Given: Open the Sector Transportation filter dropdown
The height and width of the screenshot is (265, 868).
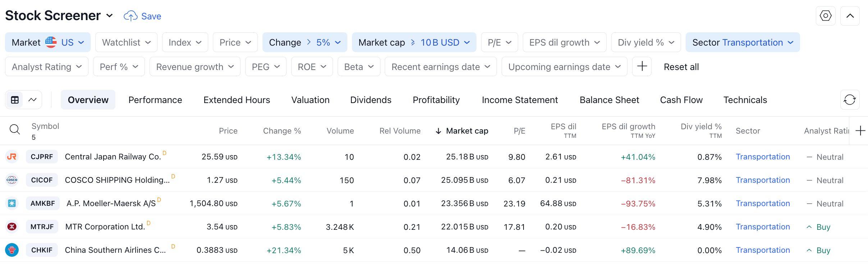Looking at the screenshot, I should click(743, 42).
